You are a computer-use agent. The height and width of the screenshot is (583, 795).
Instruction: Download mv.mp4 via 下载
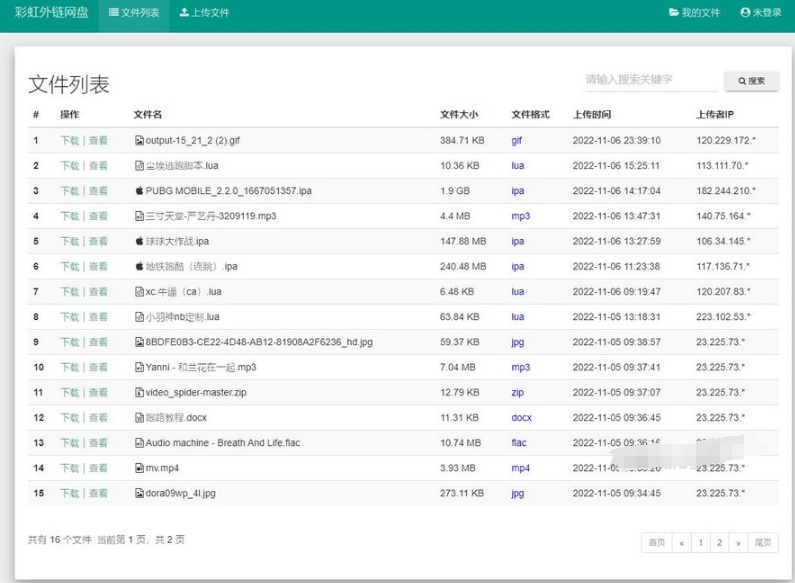coord(69,468)
